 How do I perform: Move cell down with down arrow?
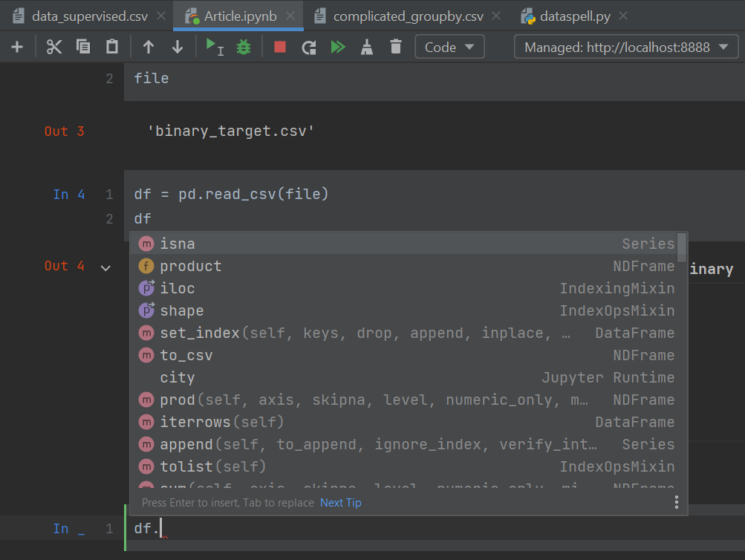[x=178, y=48]
